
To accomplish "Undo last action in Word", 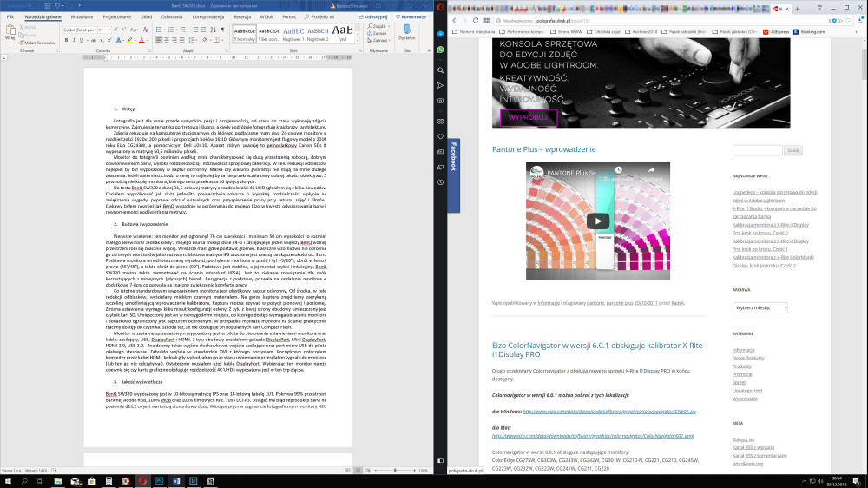I will click(x=56, y=6).
